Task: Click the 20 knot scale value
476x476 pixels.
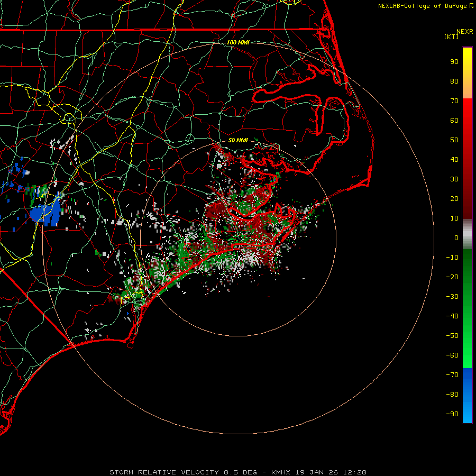Action: point(454,198)
